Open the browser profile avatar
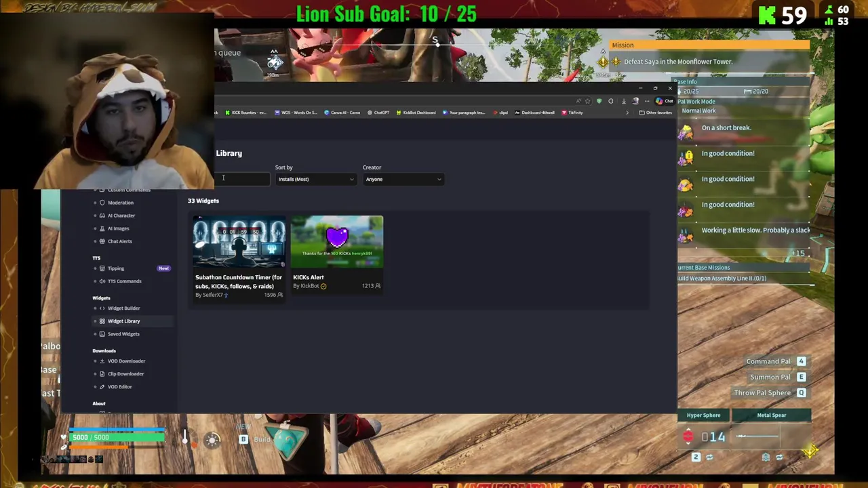The image size is (868, 488). [x=635, y=101]
